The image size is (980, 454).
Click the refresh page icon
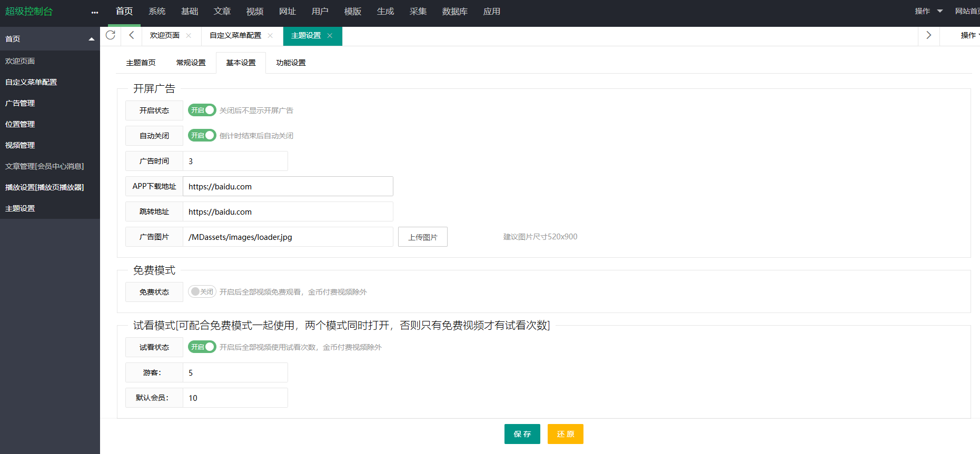tap(111, 35)
